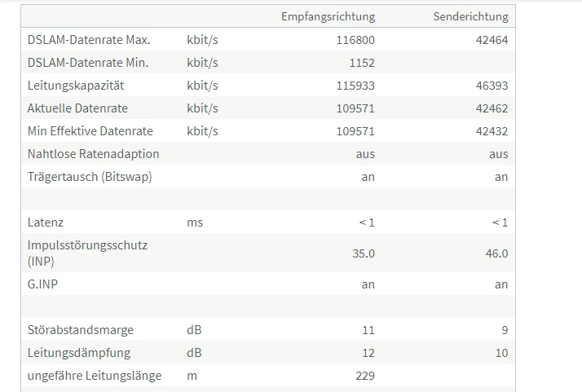Screen dimensions: 582x392
Task: Select the send value 46393
Action: pos(492,86)
